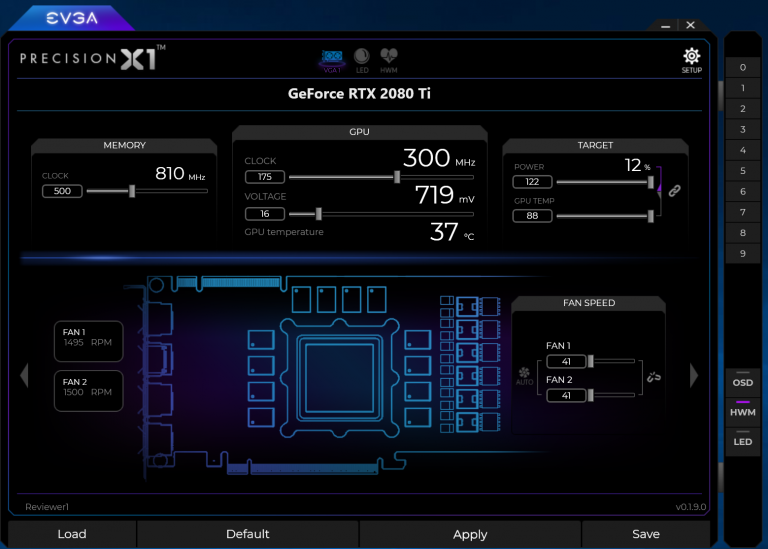Select profile slot 9
This screenshot has height=549, width=768.
(743, 254)
